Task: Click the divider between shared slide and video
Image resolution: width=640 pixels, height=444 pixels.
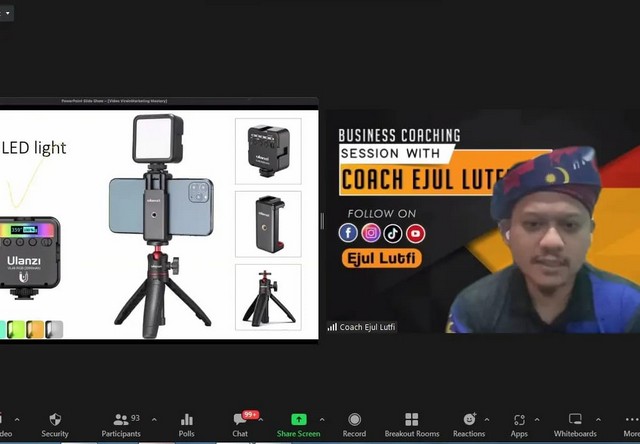Action: coord(321,220)
